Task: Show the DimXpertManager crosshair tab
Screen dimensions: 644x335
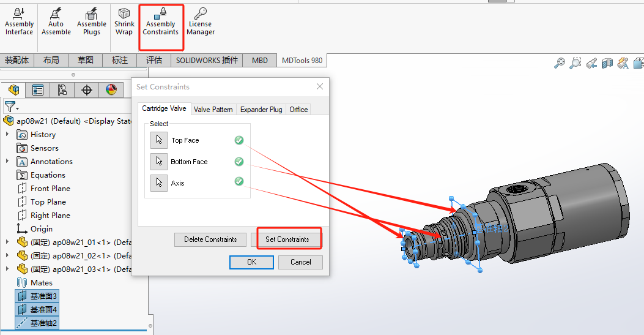Action: [x=87, y=89]
